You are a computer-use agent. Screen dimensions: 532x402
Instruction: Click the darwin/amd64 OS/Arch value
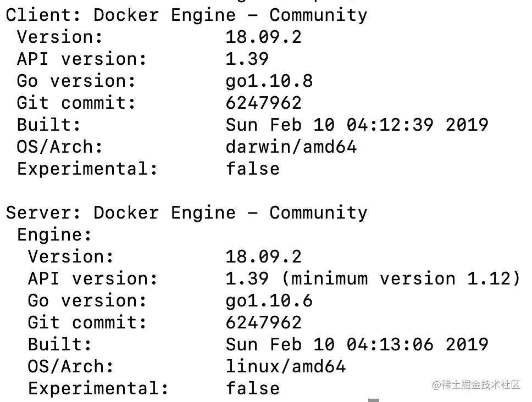(291, 147)
